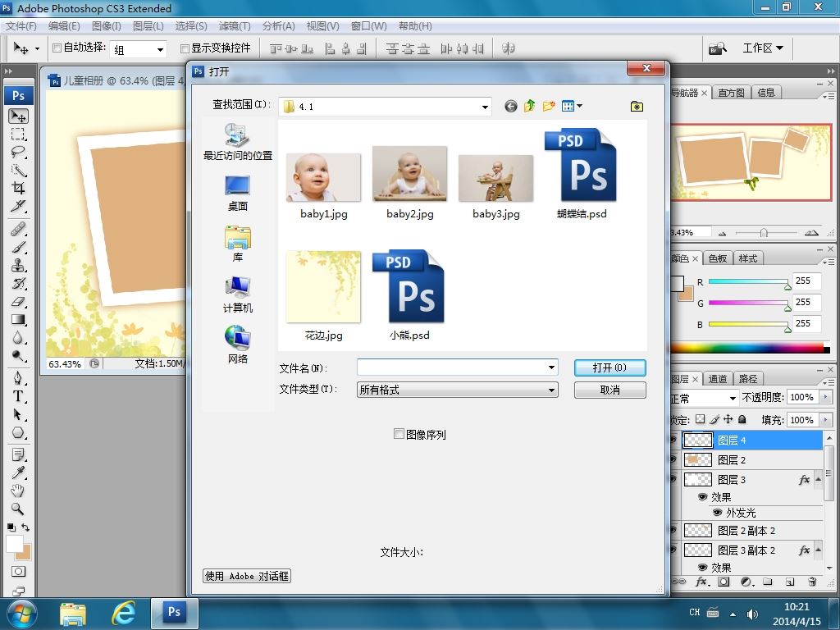Click Use Adobe Dialog button
The height and width of the screenshot is (630, 840).
[247, 576]
